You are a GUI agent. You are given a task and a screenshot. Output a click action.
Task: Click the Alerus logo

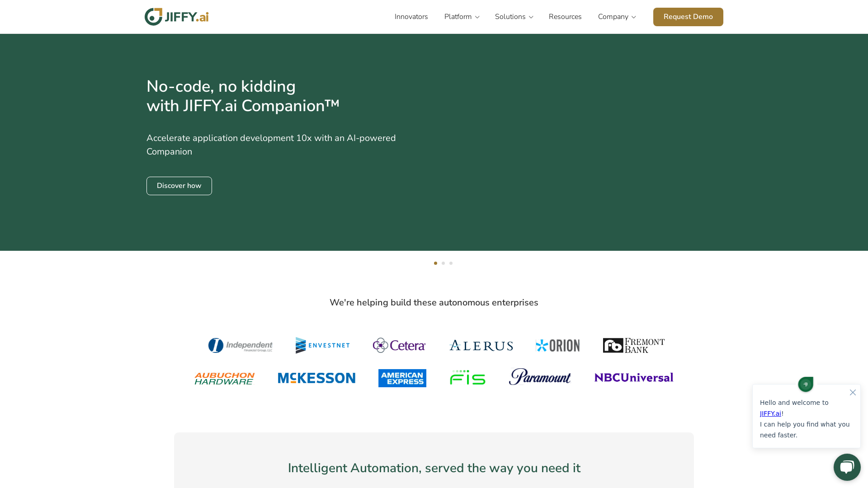point(481,345)
